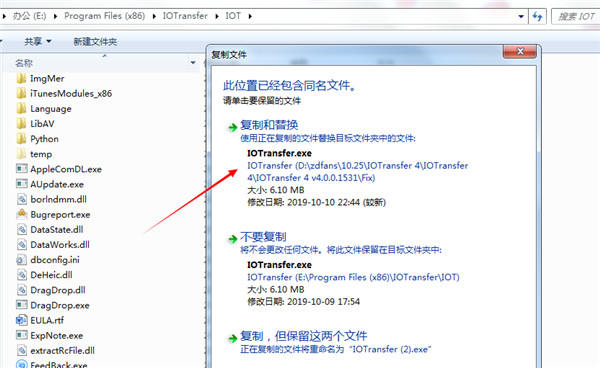Click the iTunesModules_x86 folder icon
600x368 pixels.
21,93
